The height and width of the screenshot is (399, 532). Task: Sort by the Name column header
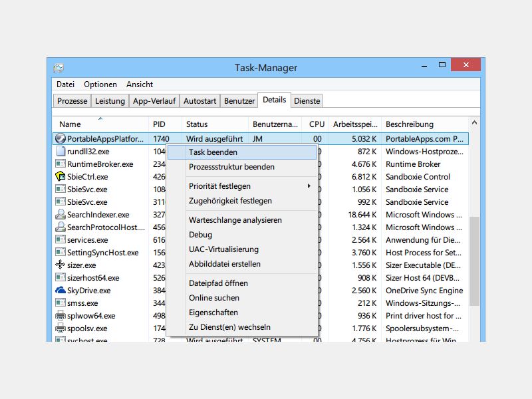click(100, 124)
